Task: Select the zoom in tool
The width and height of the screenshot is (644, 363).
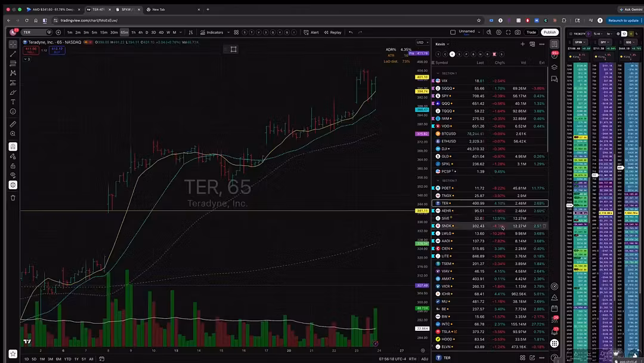Action: pos(13,134)
